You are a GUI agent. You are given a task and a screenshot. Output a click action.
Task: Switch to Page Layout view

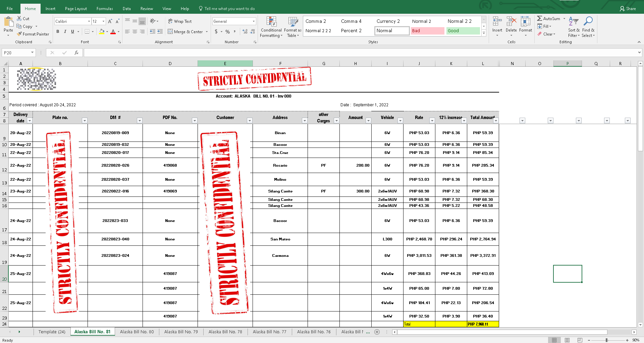(x=567, y=340)
